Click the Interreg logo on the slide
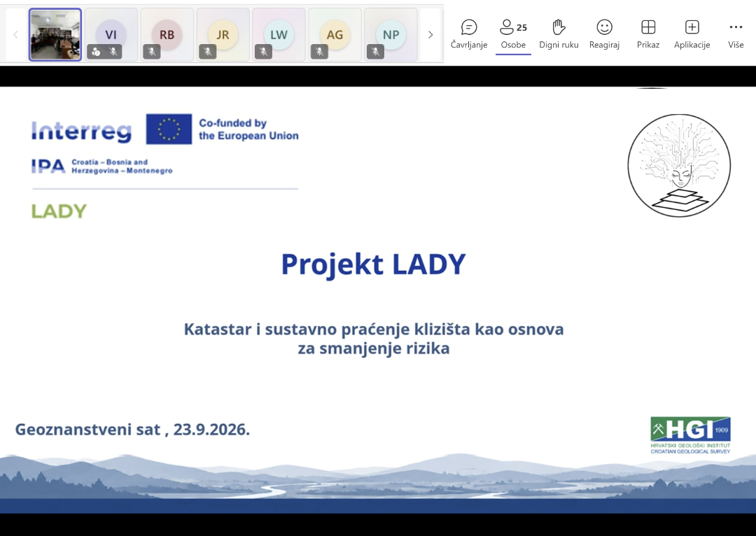Screen dimensions: 756x536 coord(81,131)
